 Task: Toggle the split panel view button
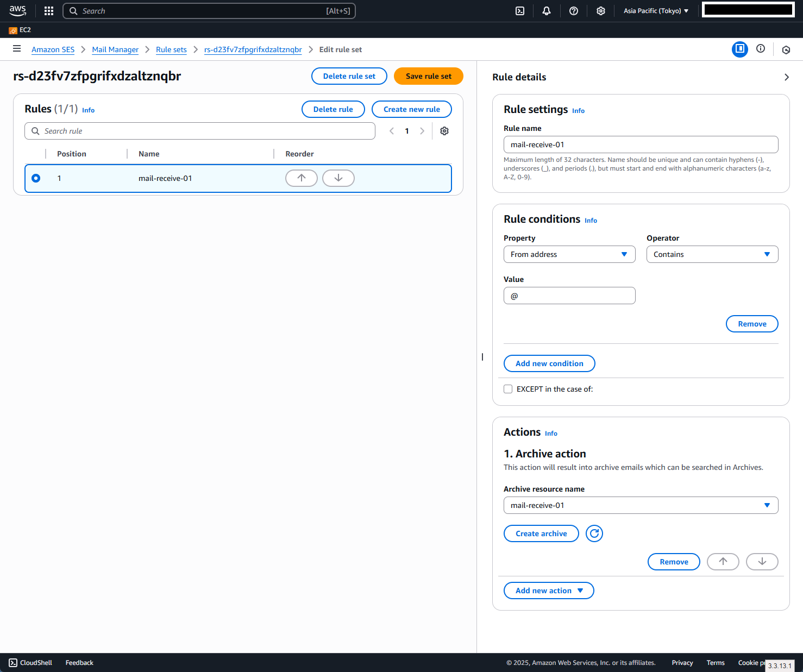pyautogui.click(x=739, y=49)
